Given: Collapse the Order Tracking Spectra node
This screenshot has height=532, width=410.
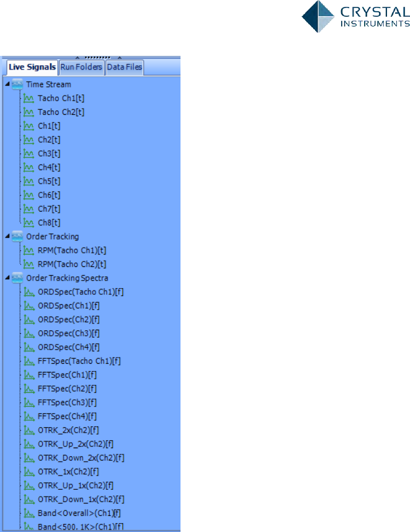Looking at the screenshot, I should coord(7,277).
